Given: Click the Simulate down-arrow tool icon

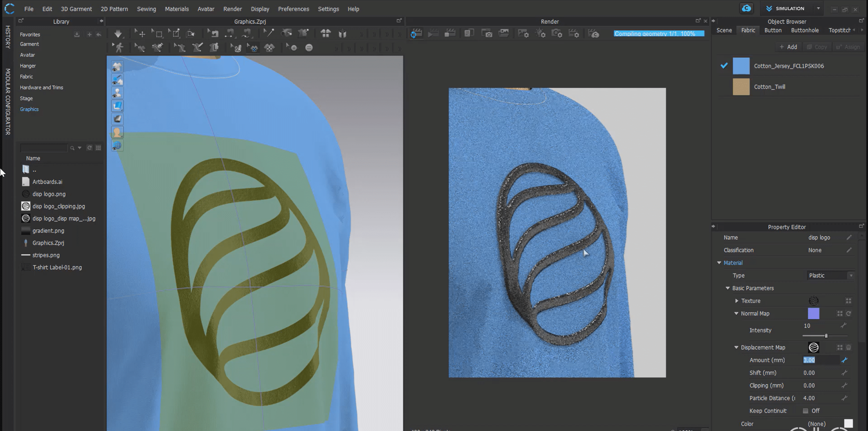Looking at the screenshot, I should (118, 34).
